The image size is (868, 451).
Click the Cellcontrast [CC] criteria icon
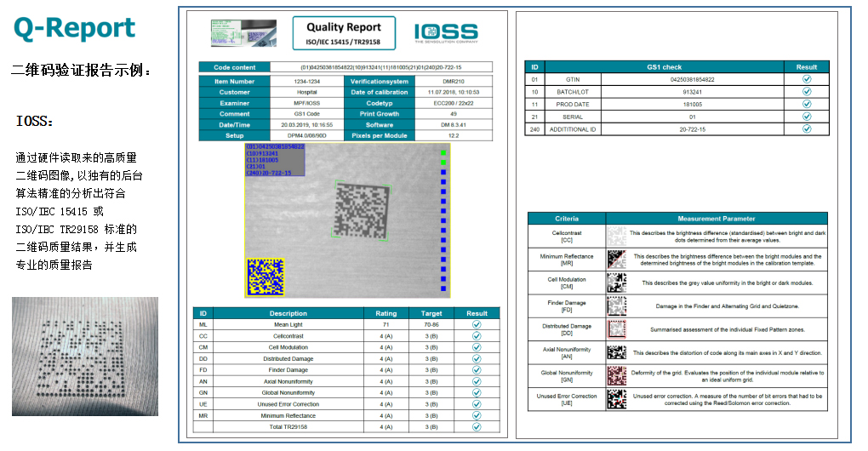point(617,236)
